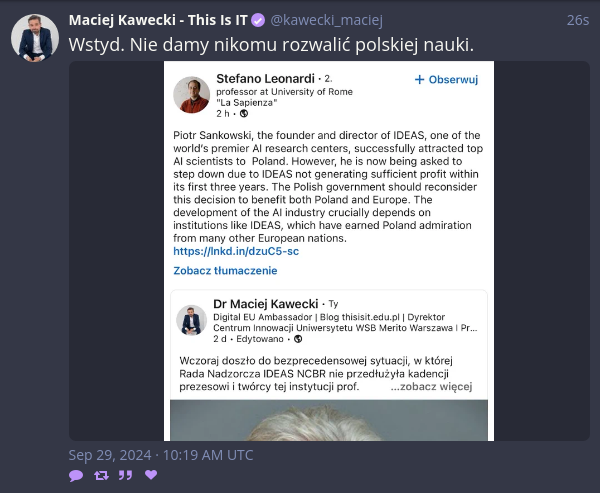This screenshot has height=493, width=600.
Task: Open the gray-haired portrait photo in post
Action: coord(329,420)
